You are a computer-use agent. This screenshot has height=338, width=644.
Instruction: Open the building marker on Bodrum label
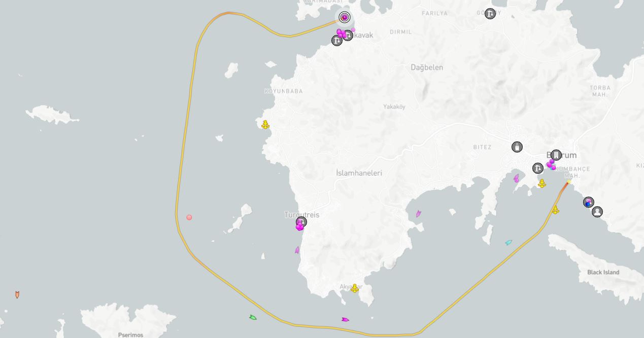pos(556,155)
